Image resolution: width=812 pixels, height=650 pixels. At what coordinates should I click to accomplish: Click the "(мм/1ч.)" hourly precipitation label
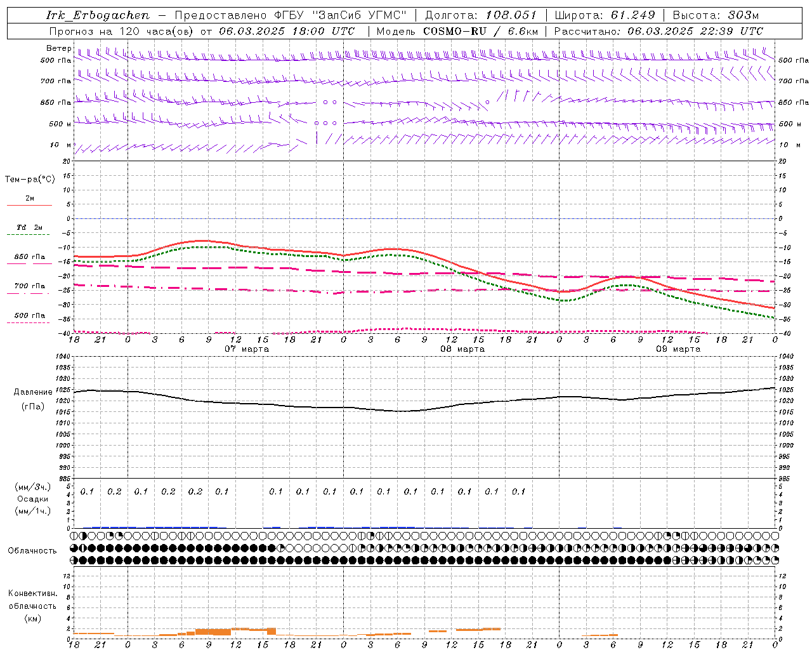point(34,511)
